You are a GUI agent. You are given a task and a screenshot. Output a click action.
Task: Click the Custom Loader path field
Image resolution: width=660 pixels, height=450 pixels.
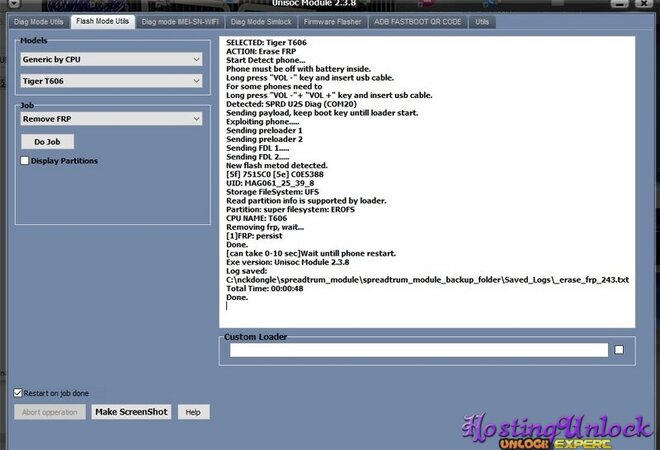[x=418, y=350]
